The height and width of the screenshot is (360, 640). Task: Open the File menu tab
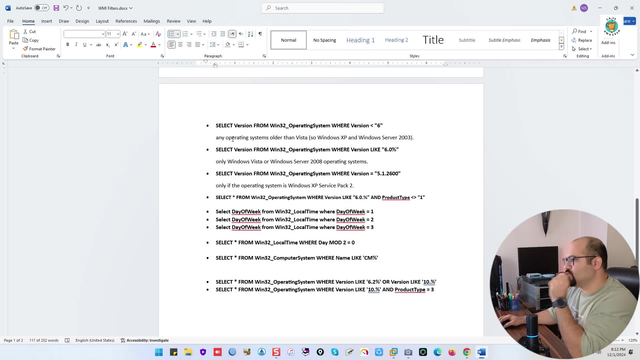coord(10,21)
